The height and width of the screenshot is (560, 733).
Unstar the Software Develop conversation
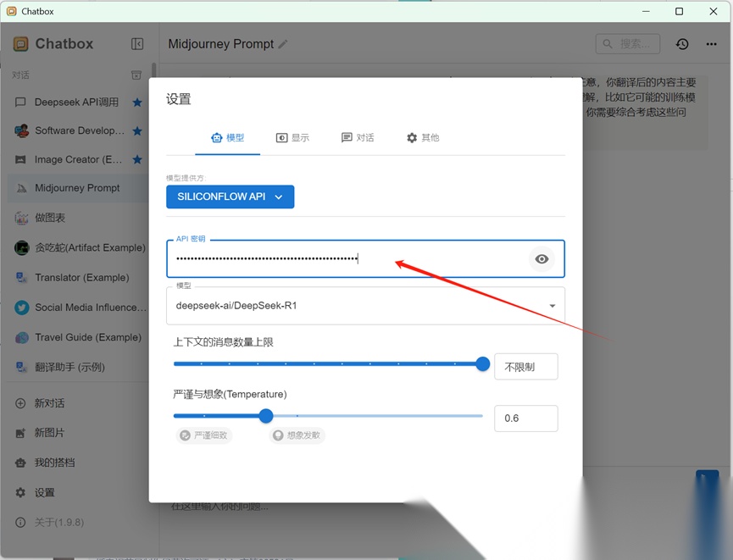[x=137, y=130]
